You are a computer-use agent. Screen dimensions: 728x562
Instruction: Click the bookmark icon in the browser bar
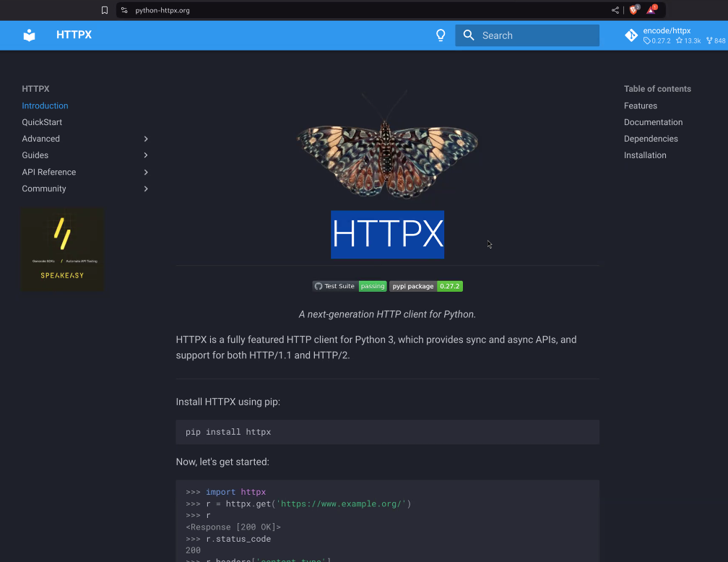105,10
